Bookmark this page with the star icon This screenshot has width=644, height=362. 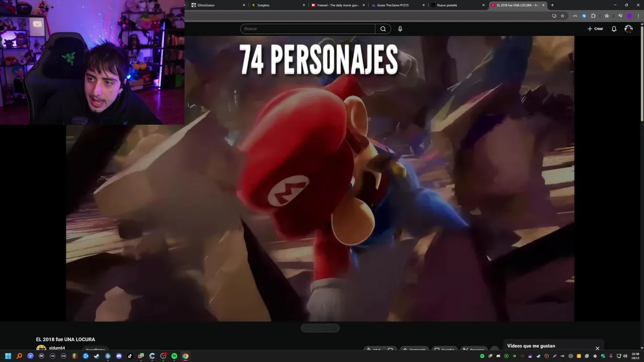pos(562,16)
